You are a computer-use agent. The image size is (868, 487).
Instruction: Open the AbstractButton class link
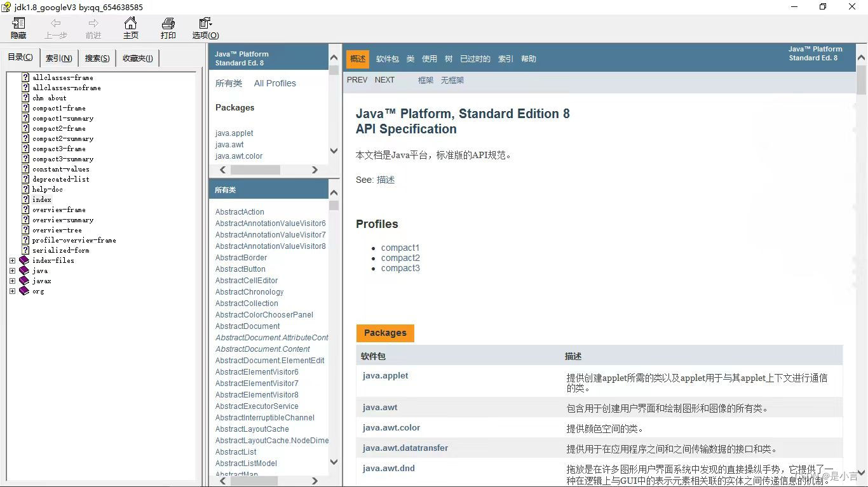240,269
